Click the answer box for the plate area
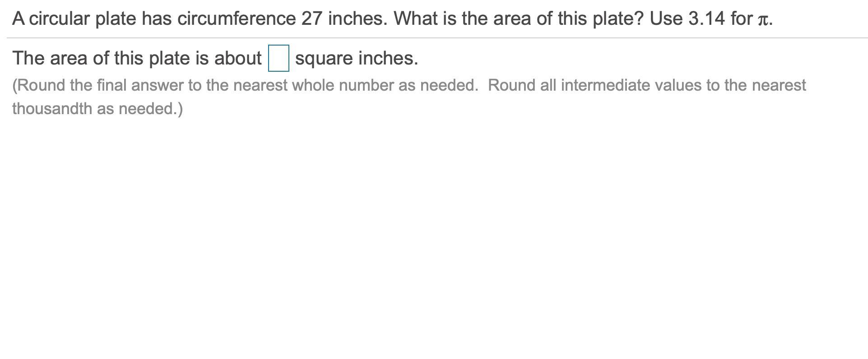 (x=279, y=58)
